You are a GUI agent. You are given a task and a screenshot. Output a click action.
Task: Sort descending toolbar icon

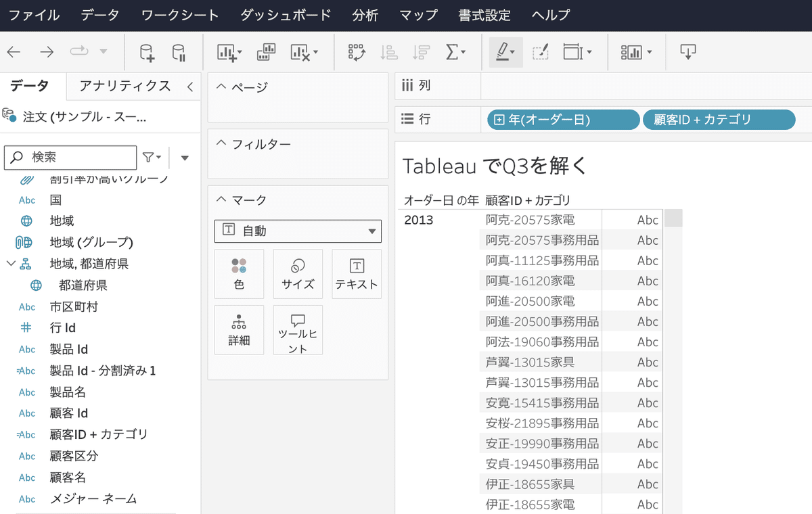coord(422,52)
